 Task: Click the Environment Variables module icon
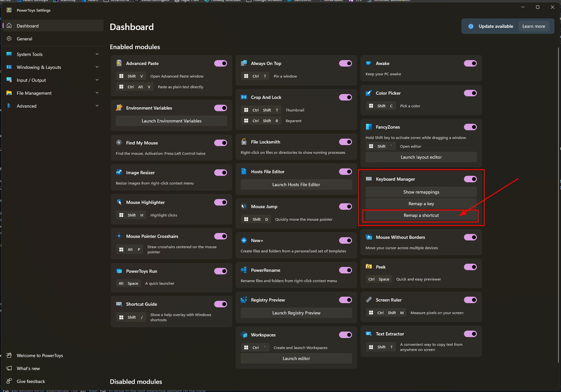click(119, 108)
